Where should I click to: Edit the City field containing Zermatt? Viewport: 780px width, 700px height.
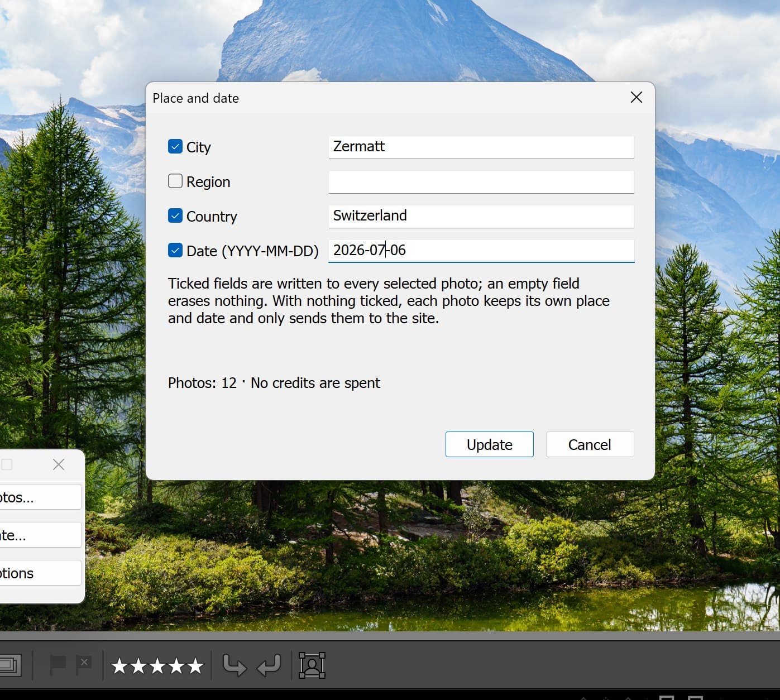pyautogui.click(x=481, y=147)
